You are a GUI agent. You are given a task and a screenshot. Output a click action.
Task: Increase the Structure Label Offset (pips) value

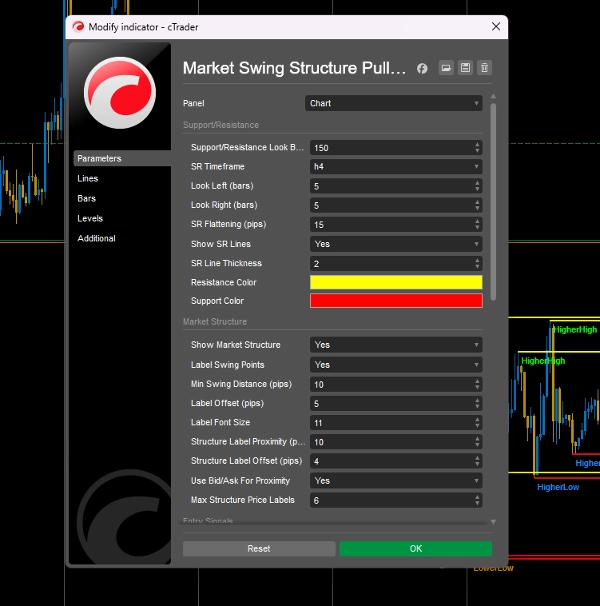(x=477, y=458)
